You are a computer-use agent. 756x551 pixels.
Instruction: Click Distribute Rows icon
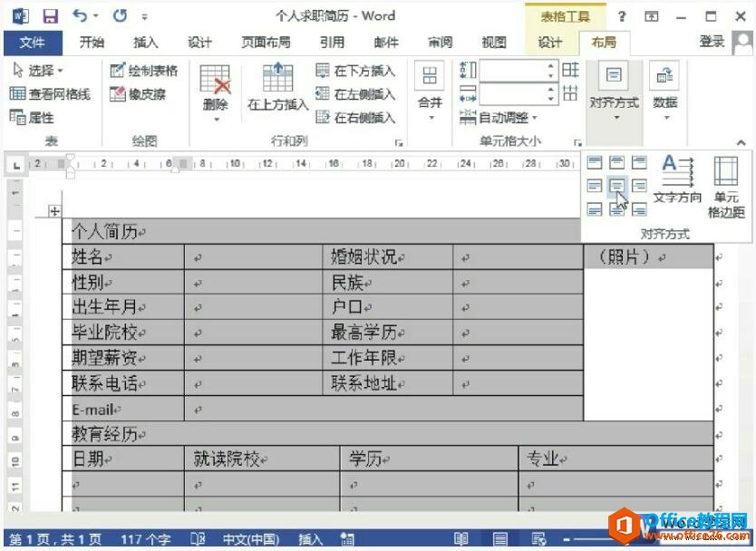pos(570,71)
